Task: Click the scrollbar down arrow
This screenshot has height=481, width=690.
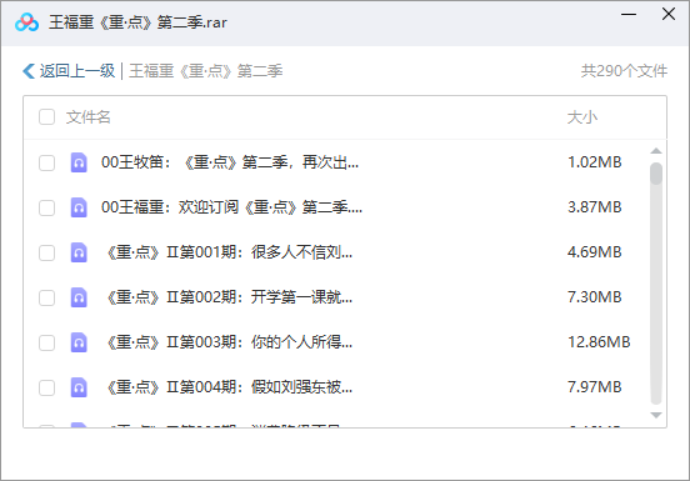Action: click(x=656, y=415)
